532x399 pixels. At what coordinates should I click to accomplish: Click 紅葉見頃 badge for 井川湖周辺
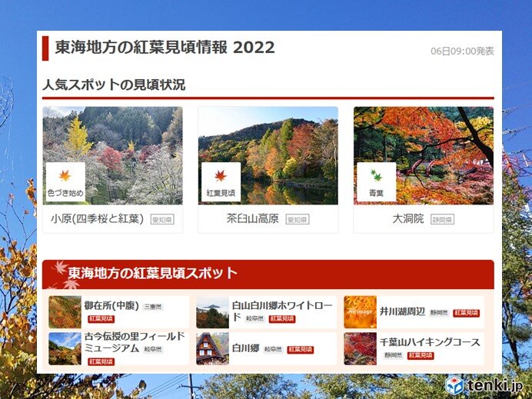point(466,313)
